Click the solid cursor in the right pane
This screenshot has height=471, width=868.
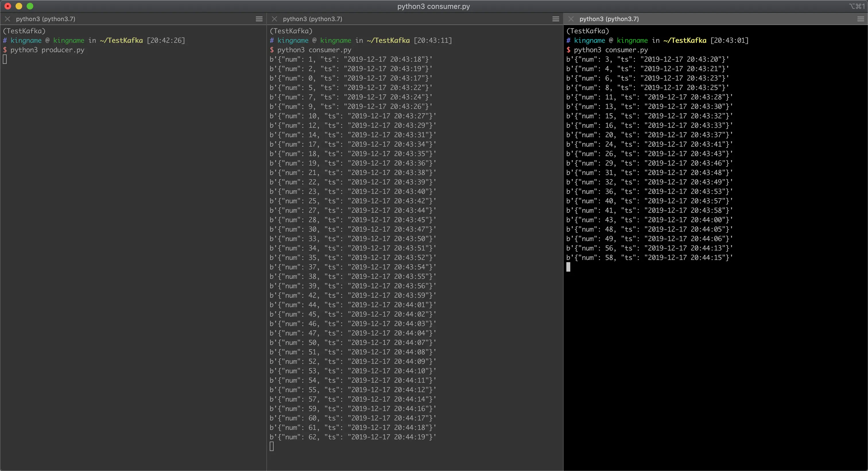click(568, 267)
